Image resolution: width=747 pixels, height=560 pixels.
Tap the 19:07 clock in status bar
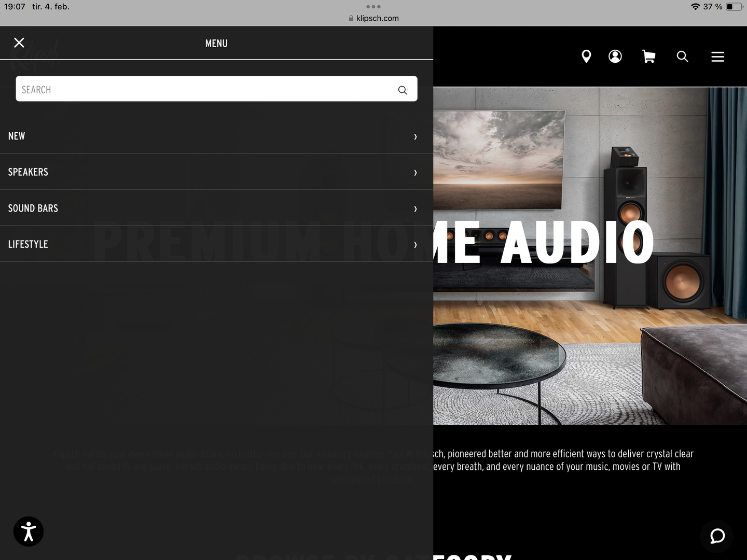tap(15, 7)
